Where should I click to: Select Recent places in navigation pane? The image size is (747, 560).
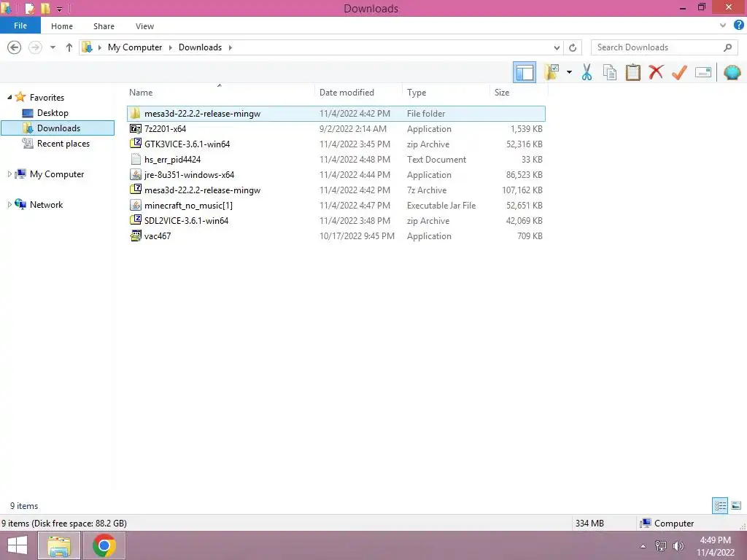(x=63, y=144)
